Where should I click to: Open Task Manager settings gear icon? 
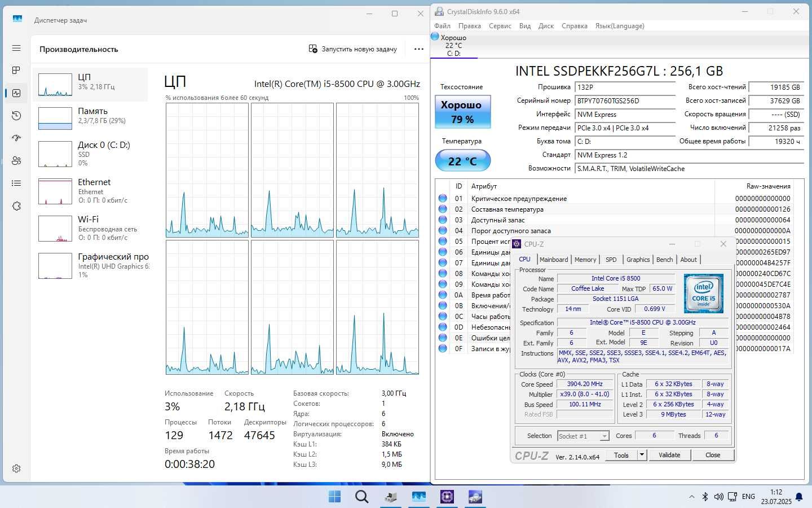(16, 468)
